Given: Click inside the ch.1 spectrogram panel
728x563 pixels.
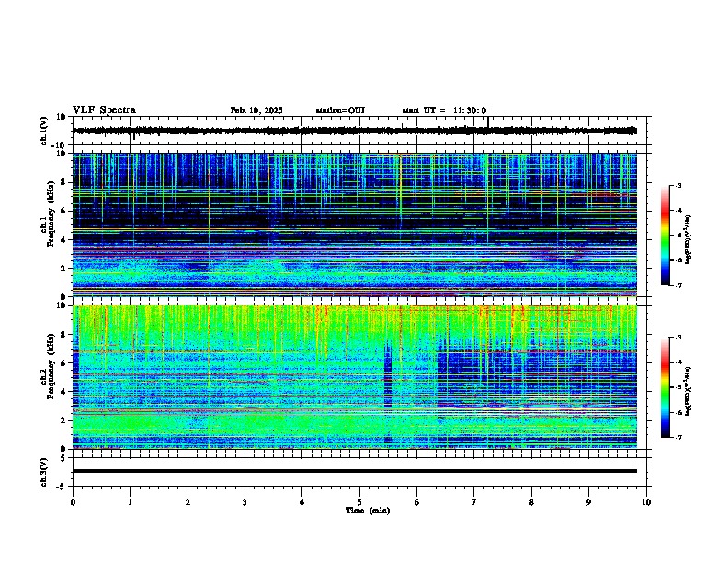Looking at the screenshot, I should [354, 224].
